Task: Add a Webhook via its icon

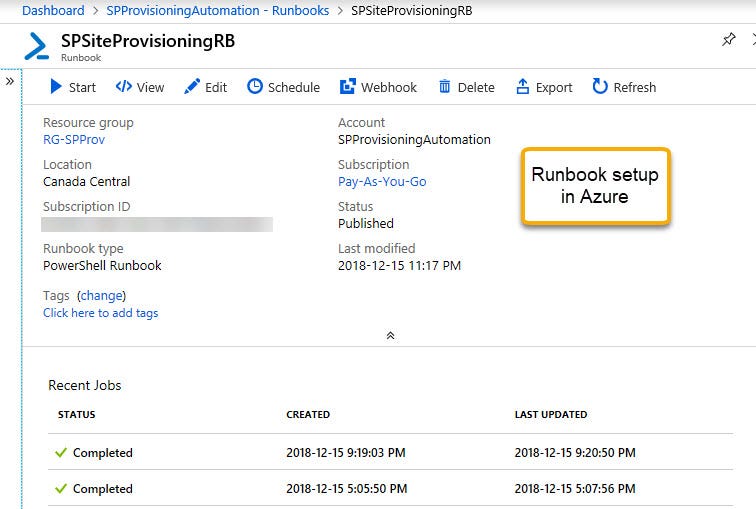Action: (348, 87)
